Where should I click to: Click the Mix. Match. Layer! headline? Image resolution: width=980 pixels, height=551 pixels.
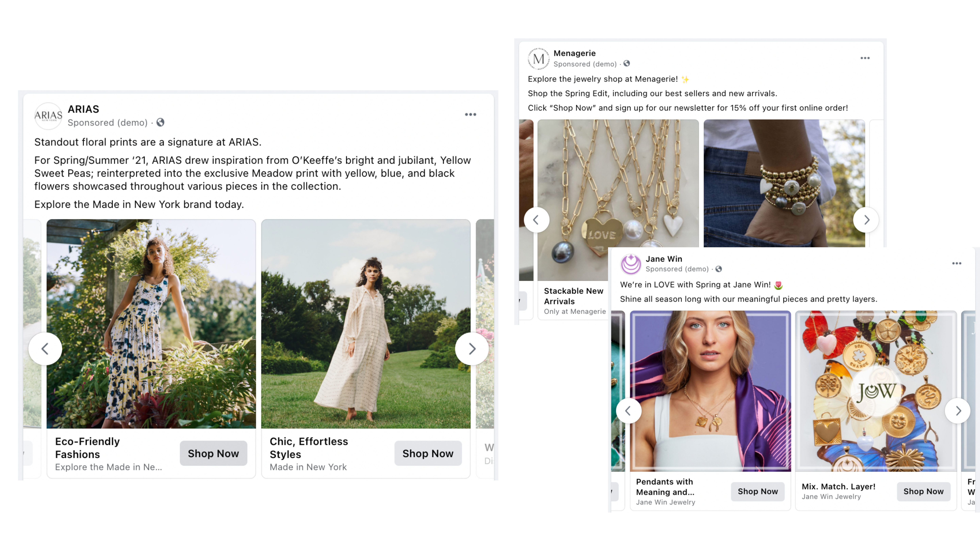(x=838, y=487)
